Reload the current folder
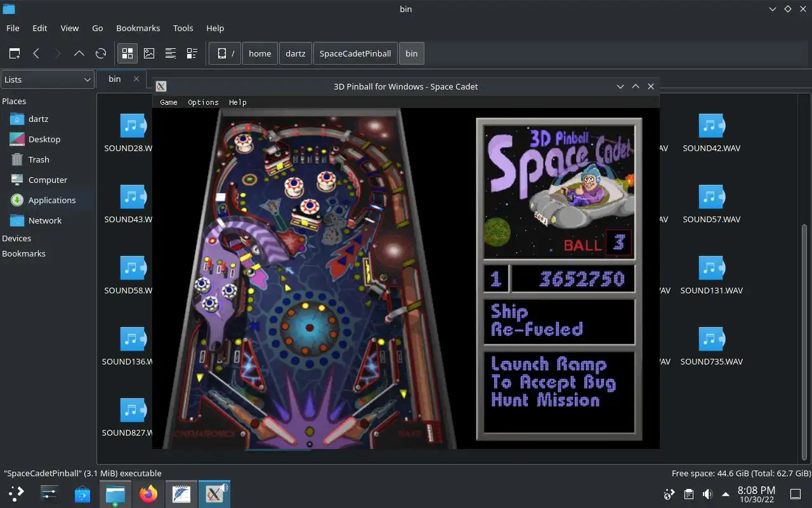812x508 pixels. tap(101, 53)
